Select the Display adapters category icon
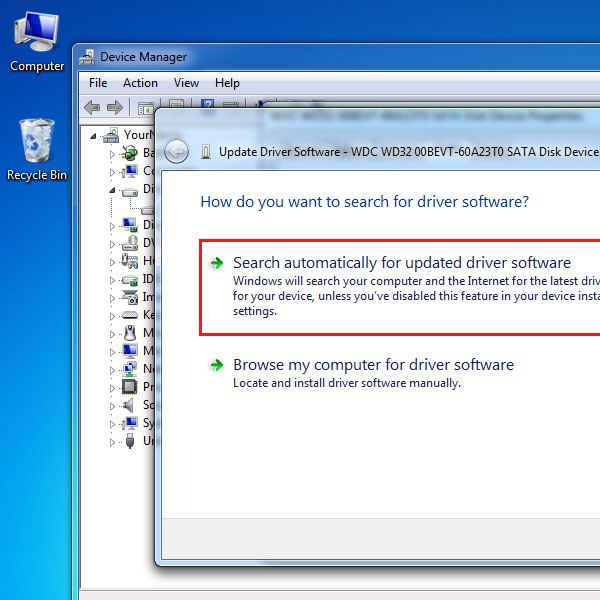Screen dimensions: 600x600 pyautogui.click(x=129, y=225)
